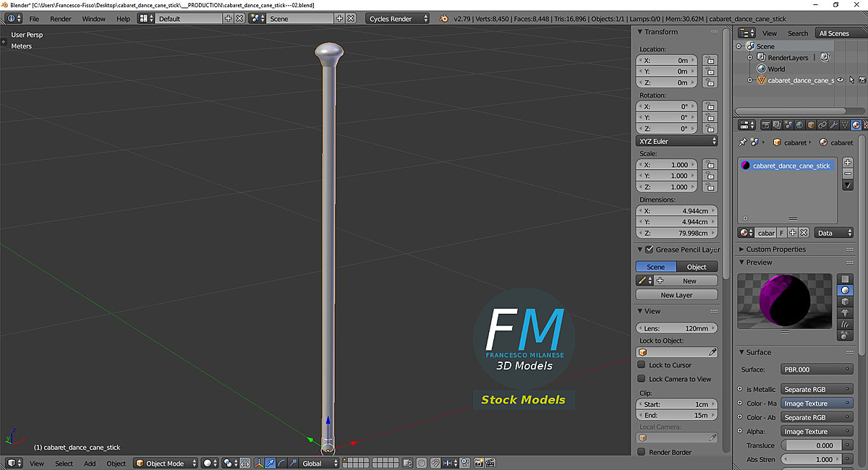Viewport: 868px width, 470px height.
Task: Toggle the 3D manipulator widget
Action: pyautogui.click(x=259, y=463)
